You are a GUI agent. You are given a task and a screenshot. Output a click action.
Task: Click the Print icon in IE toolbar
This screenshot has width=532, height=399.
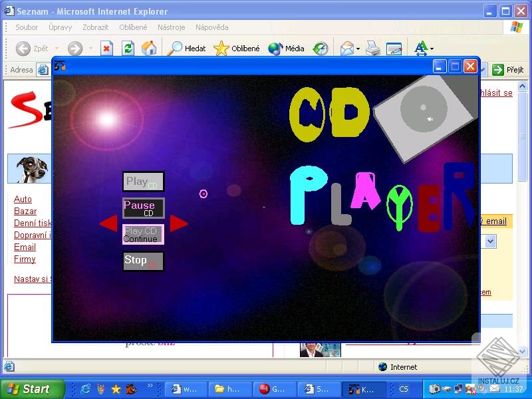[373, 49]
